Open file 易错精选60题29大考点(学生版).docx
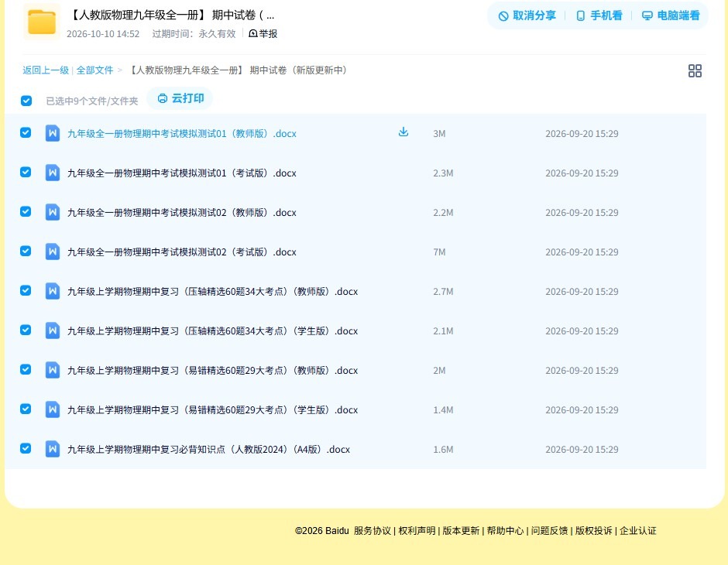The height and width of the screenshot is (565, 728). tap(213, 409)
